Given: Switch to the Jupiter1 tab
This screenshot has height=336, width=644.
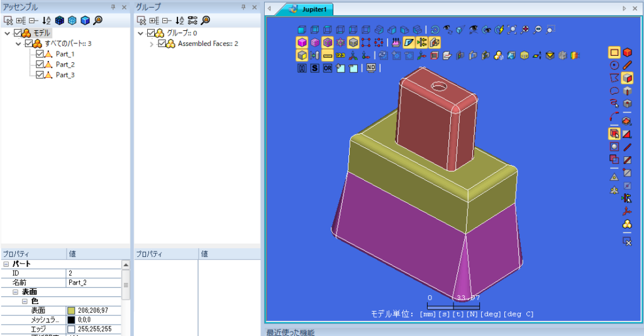Looking at the screenshot, I should click(309, 9).
